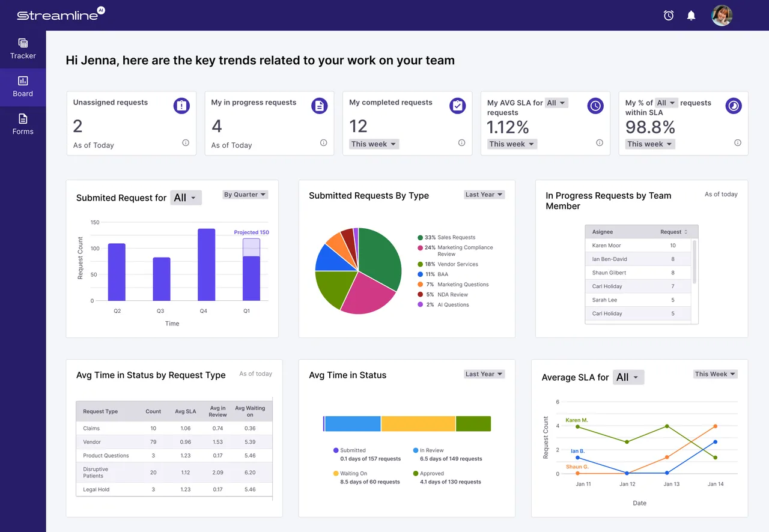Open This week dropdown under AVG SLA
This screenshot has height=532, width=769.
(x=512, y=144)
